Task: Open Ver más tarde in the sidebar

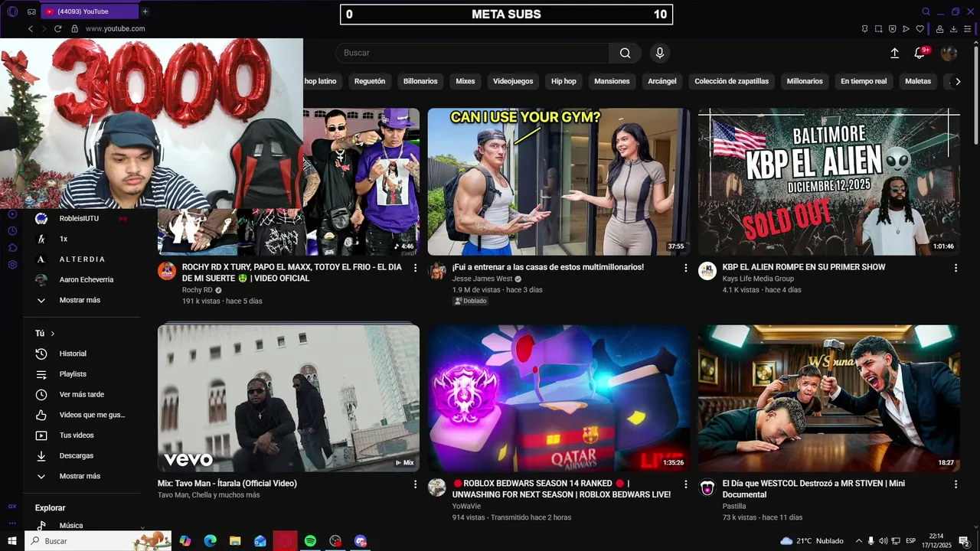Action: click(x=81, y=395)
